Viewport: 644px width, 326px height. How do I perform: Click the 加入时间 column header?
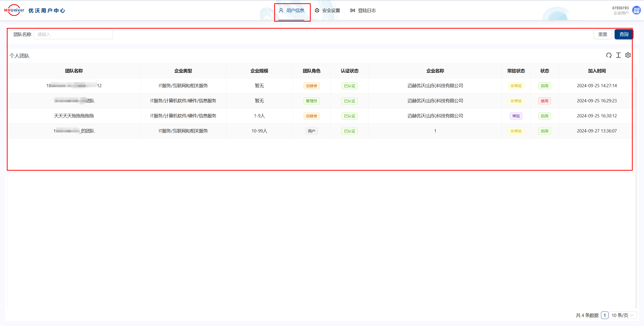coord(596,71)
